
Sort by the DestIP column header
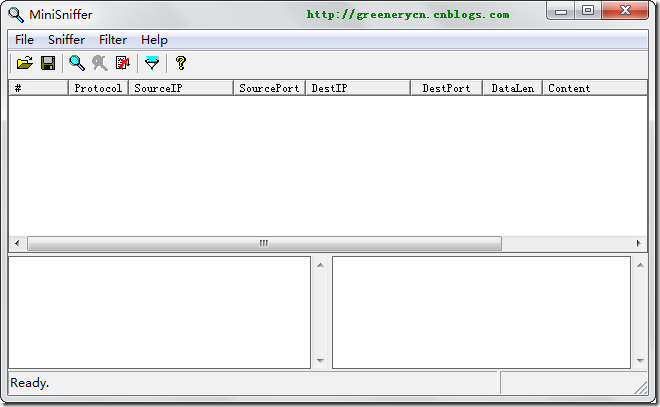(358, 88)
